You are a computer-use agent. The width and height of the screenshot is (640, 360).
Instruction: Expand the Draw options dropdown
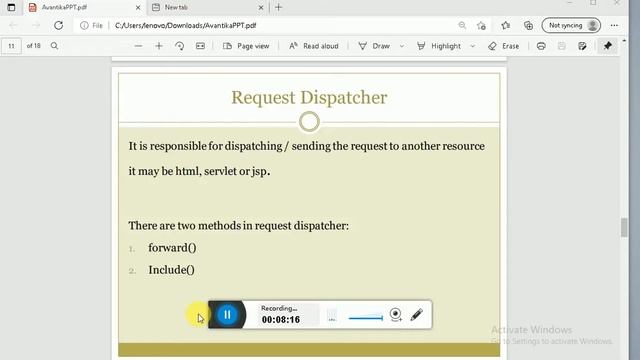pos(402,46)
